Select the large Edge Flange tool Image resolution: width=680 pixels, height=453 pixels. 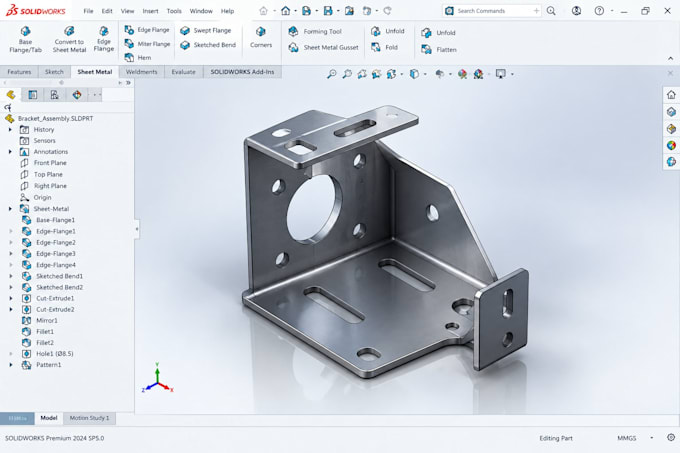(x=104, y=39)
